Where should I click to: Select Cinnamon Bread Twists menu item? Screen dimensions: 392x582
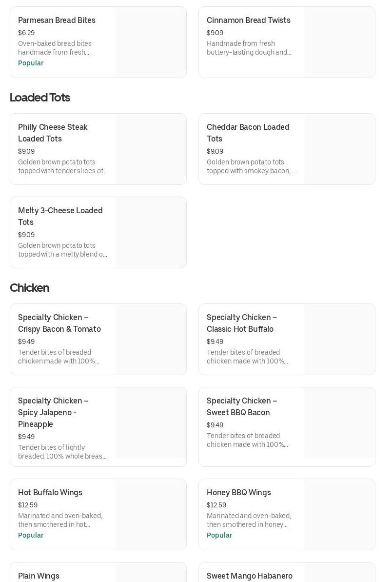248,20
